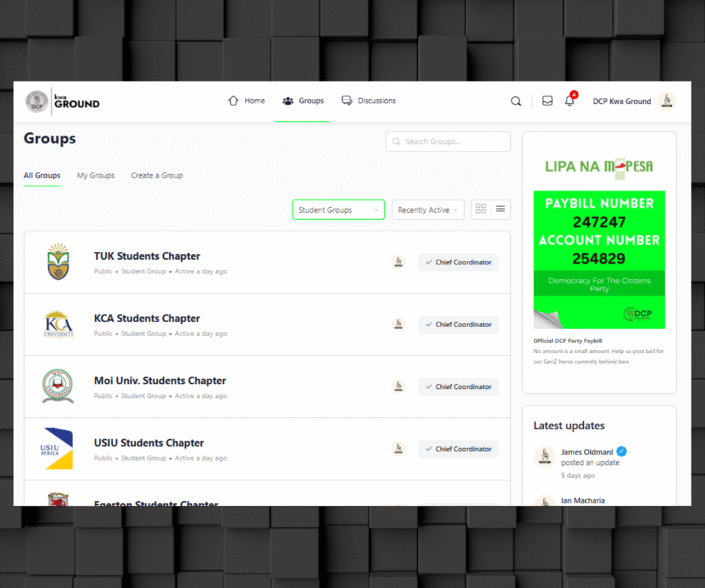This screenshot has width=705, height=588.
Task: Click the Official DCP Party Paybill title
Action: 568,341
